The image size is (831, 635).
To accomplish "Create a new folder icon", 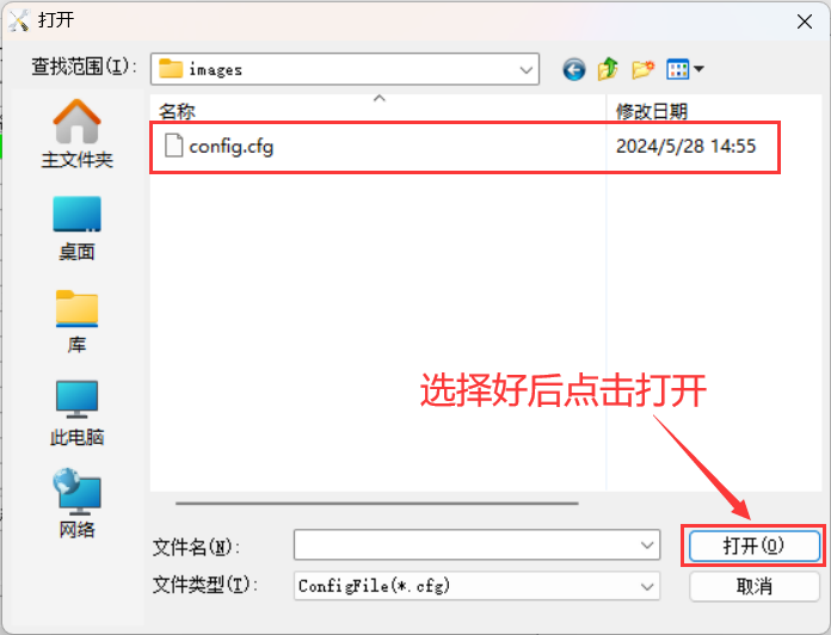I will pyautogui.click(x=643, y=69).
